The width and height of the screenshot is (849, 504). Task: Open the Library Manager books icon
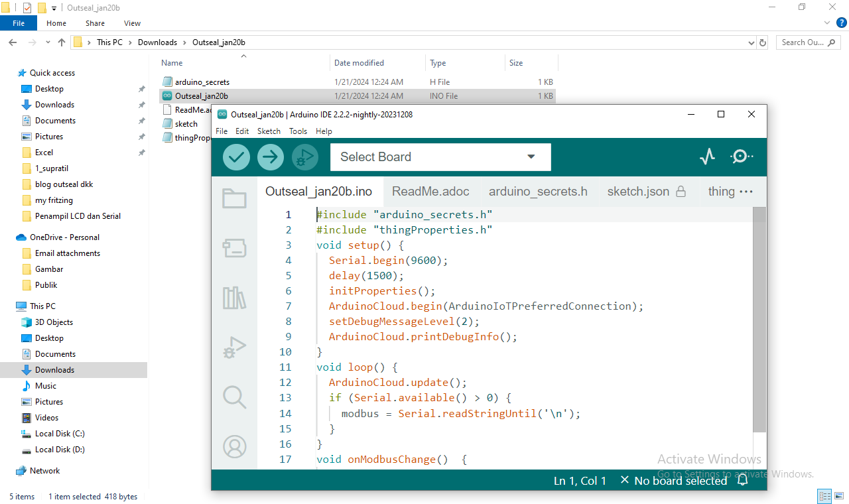(x=234, y=298)
